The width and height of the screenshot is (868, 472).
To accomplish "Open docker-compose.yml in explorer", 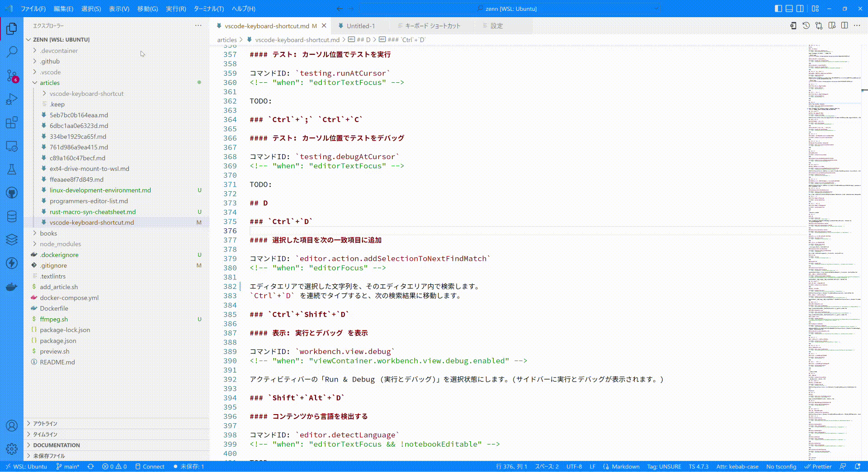I will (69, 297).
